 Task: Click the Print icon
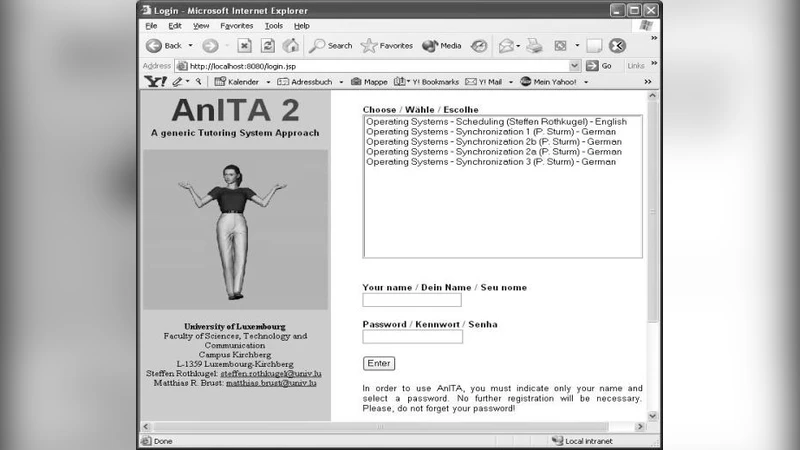point(534,46)
